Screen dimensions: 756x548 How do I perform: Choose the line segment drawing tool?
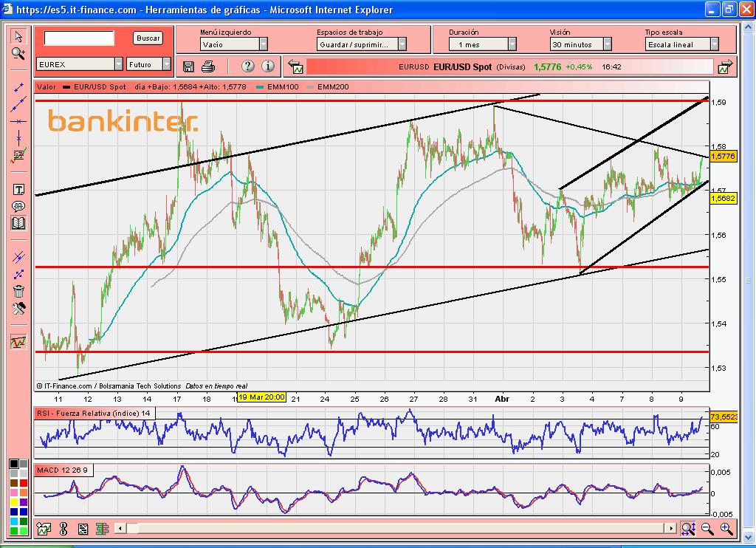click(x=18, y=87)
